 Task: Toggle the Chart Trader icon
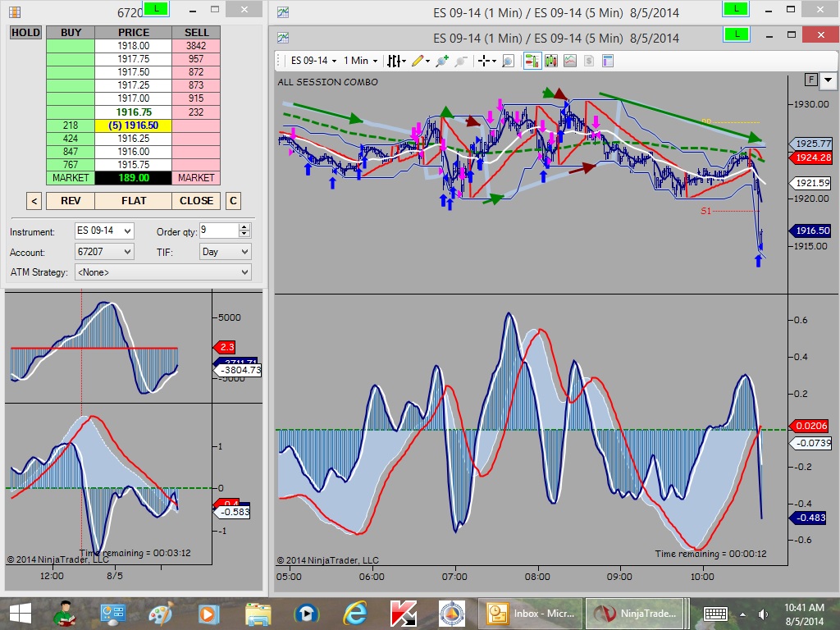coord(532,61)
